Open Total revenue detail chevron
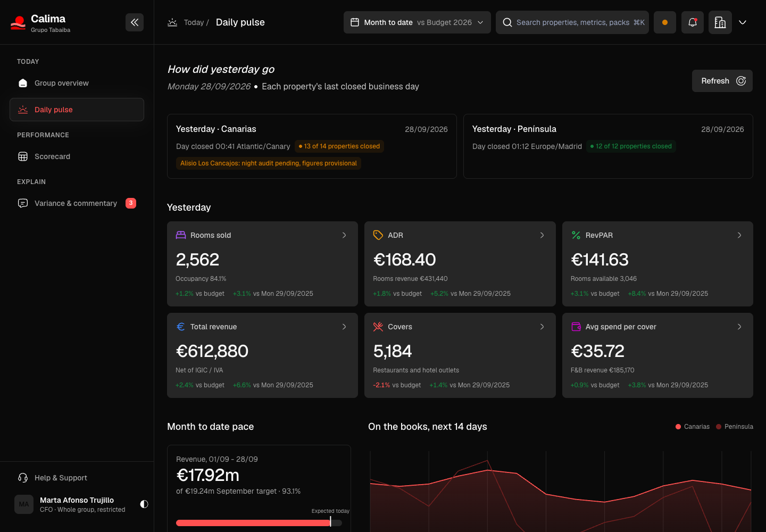The image size is (766, 532). click(x=344, y=327)
